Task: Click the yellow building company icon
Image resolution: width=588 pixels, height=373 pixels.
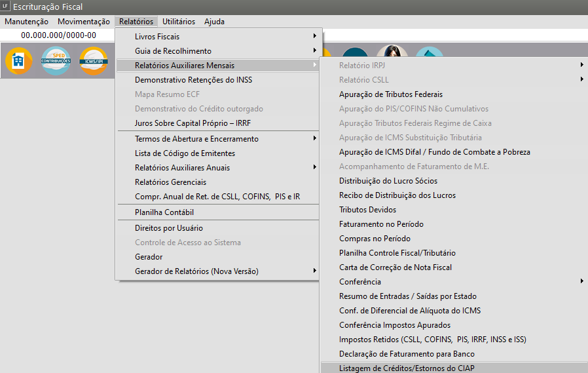Action: 18,61
